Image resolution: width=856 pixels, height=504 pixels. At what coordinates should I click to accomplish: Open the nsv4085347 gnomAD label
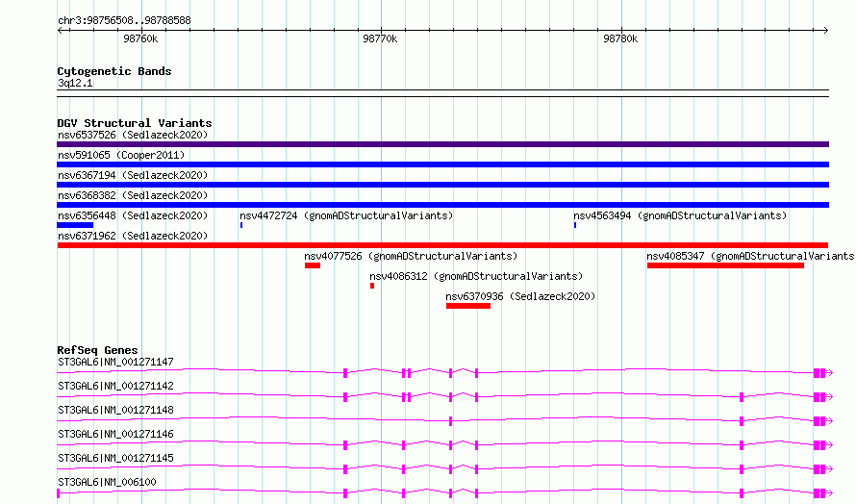[750, 256]
